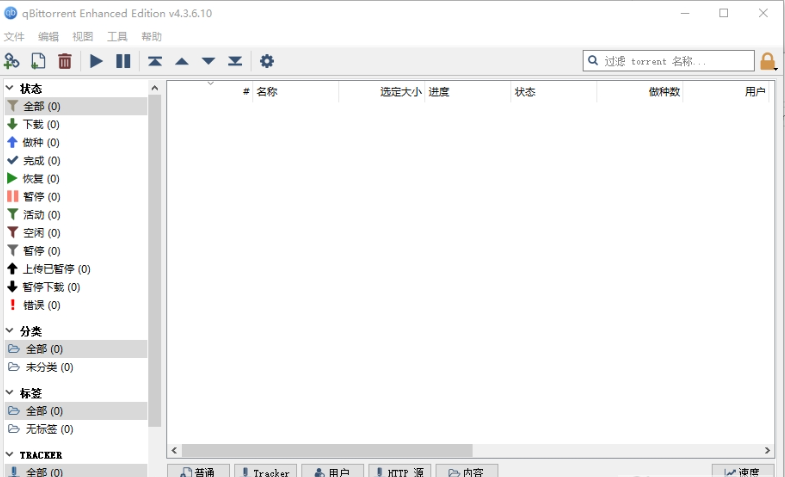Select 无标签 (0) tag
The height and width of the screenshot is (477, 785).
tap(76, 429)
